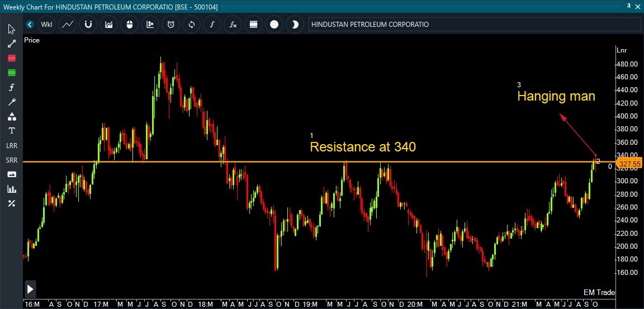This screenshot has height=309, width=644.
Task: Click the 19:M time axis label
Action: [x=310, y=305]
